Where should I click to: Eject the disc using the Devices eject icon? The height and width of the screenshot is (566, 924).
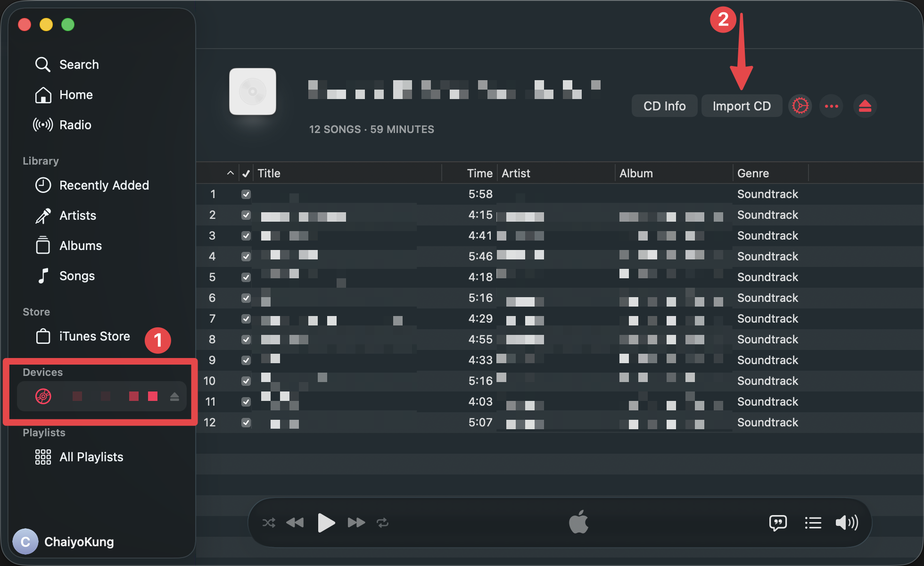(x=174, y=396)
